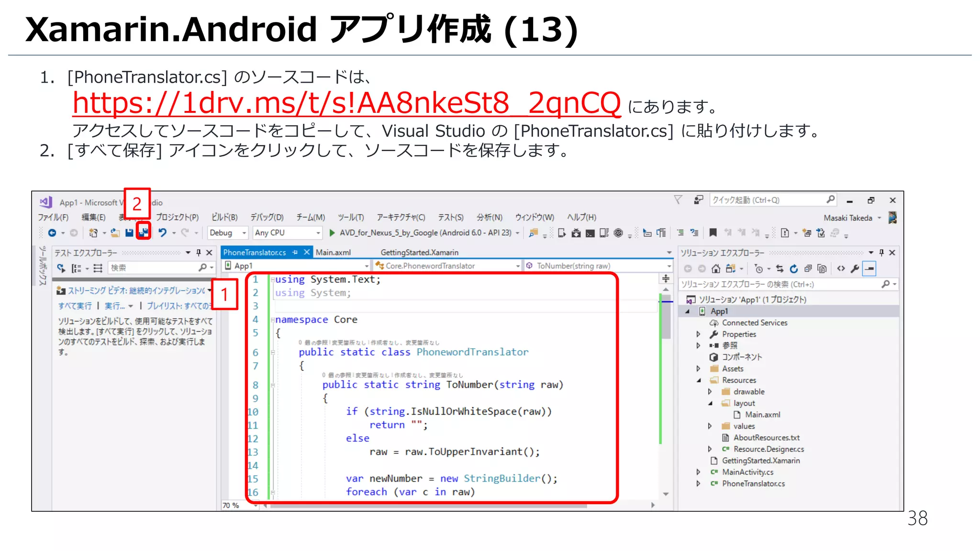Click the 70 % zoom level box

point(239,505)
